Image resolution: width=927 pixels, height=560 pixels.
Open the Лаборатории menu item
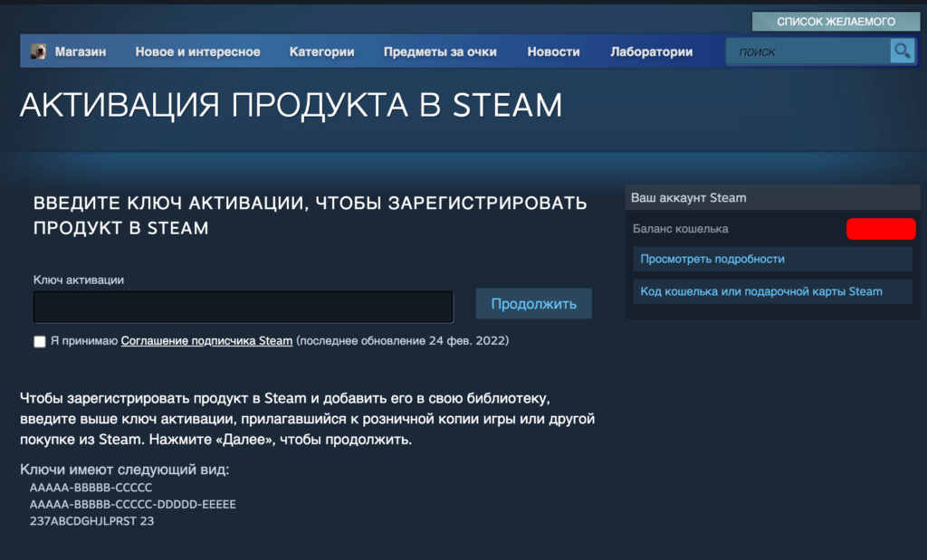click(x=651, y=52)
